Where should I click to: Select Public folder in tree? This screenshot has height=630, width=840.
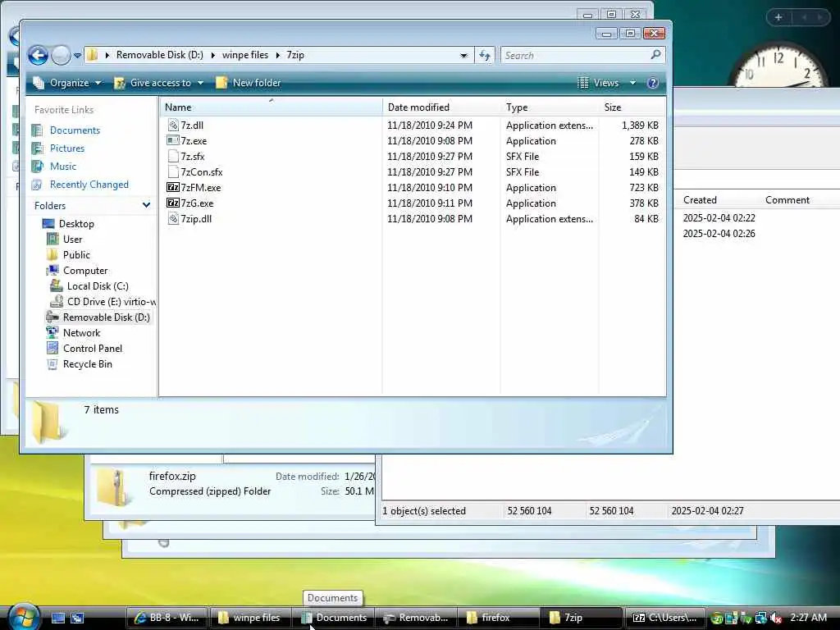coord(76,255)
